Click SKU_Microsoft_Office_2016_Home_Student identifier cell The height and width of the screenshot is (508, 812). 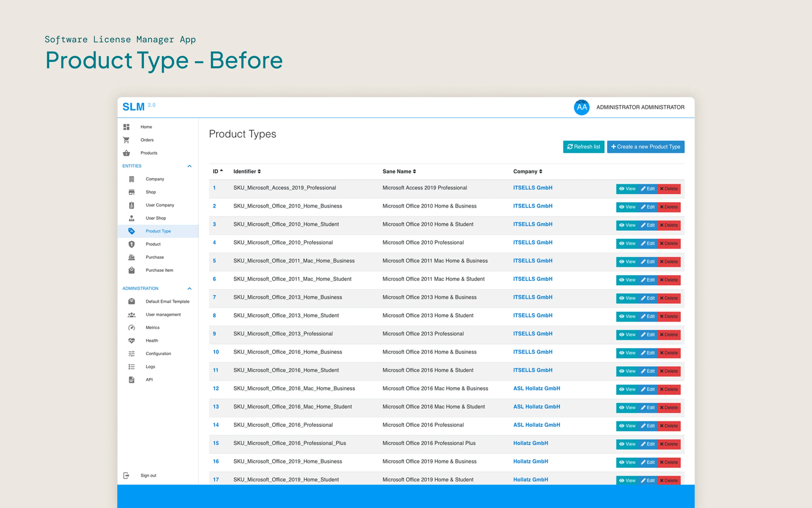tap(286, 370)
